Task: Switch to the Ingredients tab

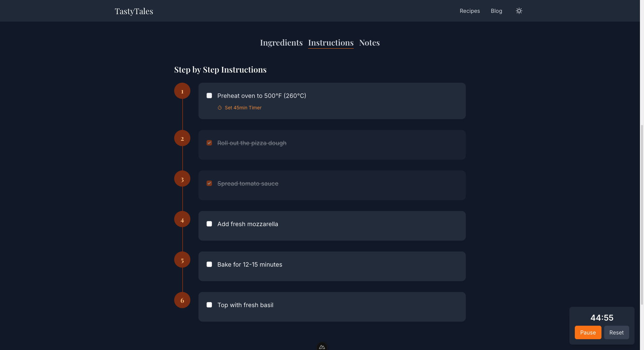Action: [x=281, y=43]
